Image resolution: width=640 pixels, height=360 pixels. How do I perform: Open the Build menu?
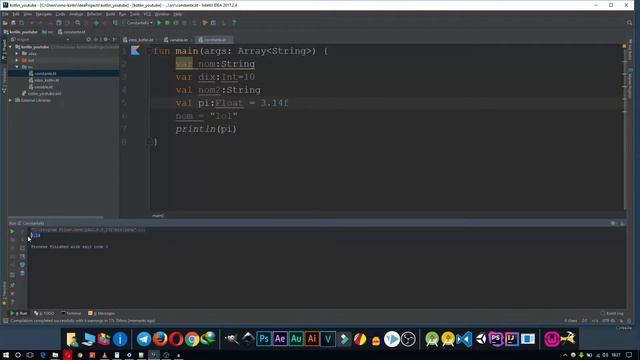[111, 14]
